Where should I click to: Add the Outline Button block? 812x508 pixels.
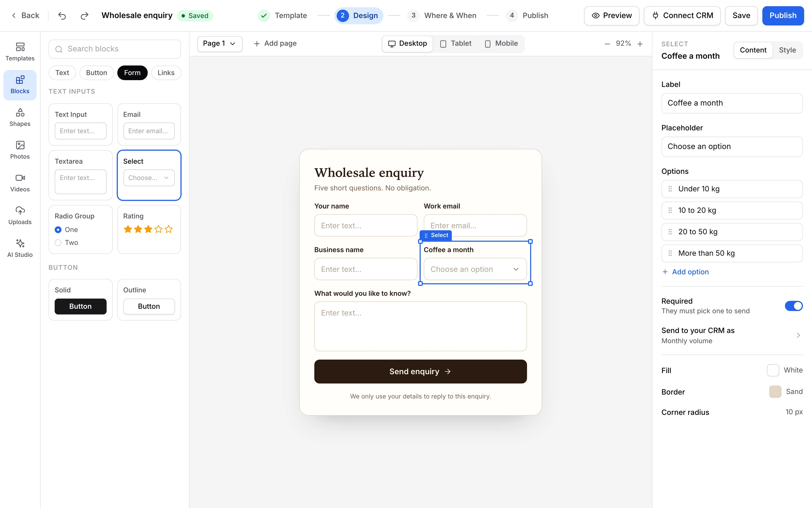149,300
